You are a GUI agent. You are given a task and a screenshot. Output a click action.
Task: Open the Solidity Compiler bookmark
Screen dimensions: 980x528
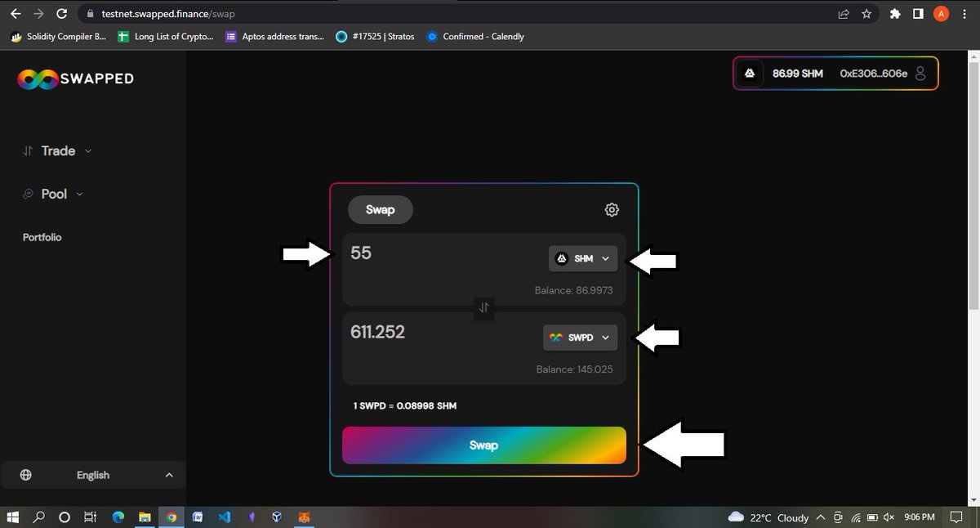pyautogui.click(x=59, y=37)
